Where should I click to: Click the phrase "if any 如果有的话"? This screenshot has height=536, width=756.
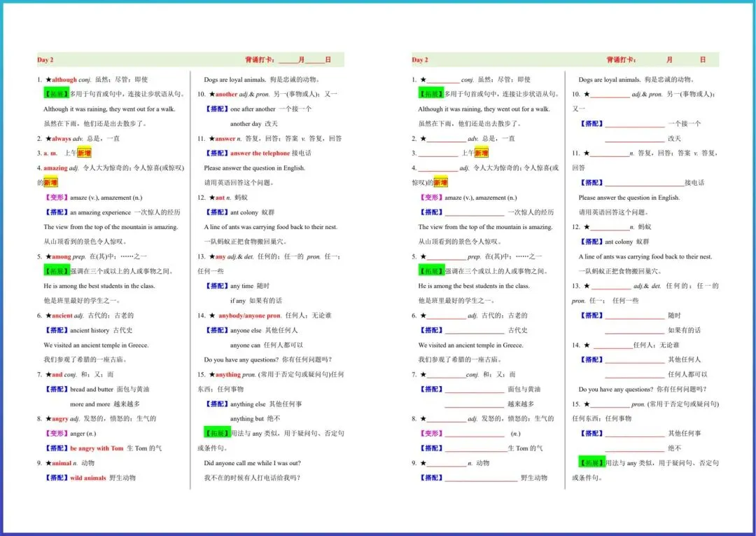click(x=256, y=301)
